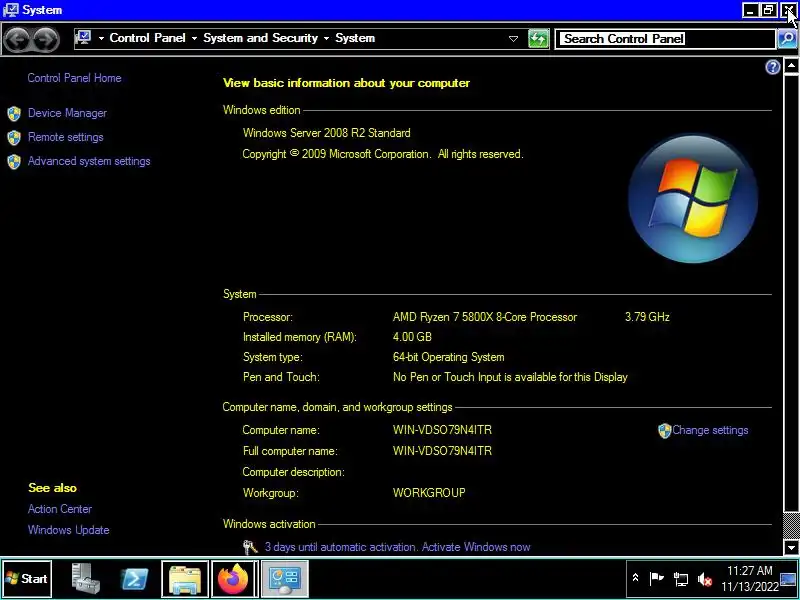The width and height of the screenshot is (800, 600).
Task: Open Device Manager link
Action: coord(67,113)
